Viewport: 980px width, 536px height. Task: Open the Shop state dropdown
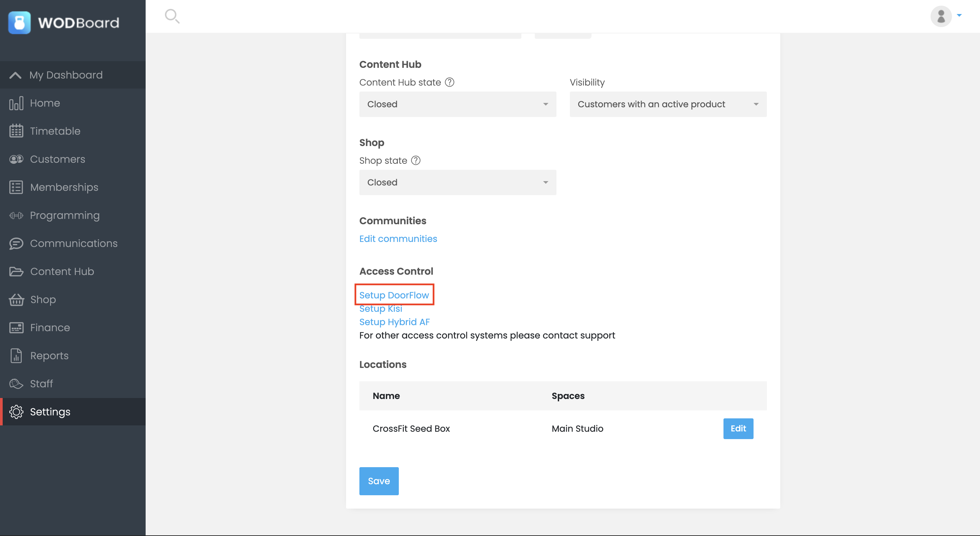point(457,182)
